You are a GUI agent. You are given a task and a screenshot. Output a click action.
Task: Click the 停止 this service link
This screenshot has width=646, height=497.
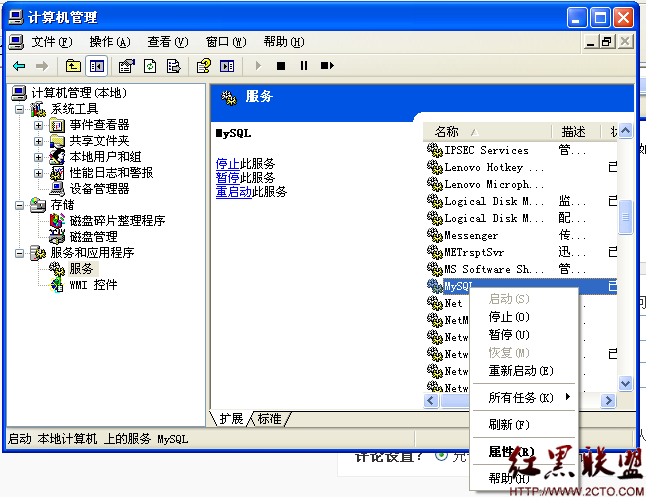[x=227, y=164]
